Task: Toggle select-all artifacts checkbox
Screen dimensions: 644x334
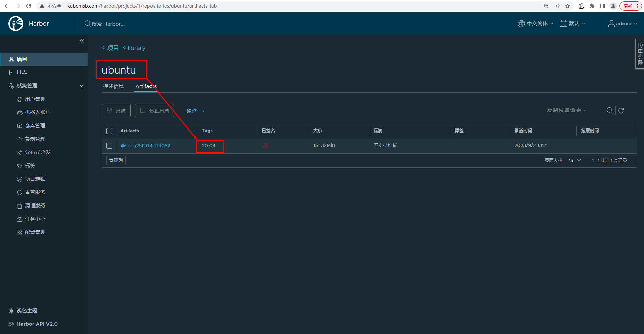Action: coord(109,131)
